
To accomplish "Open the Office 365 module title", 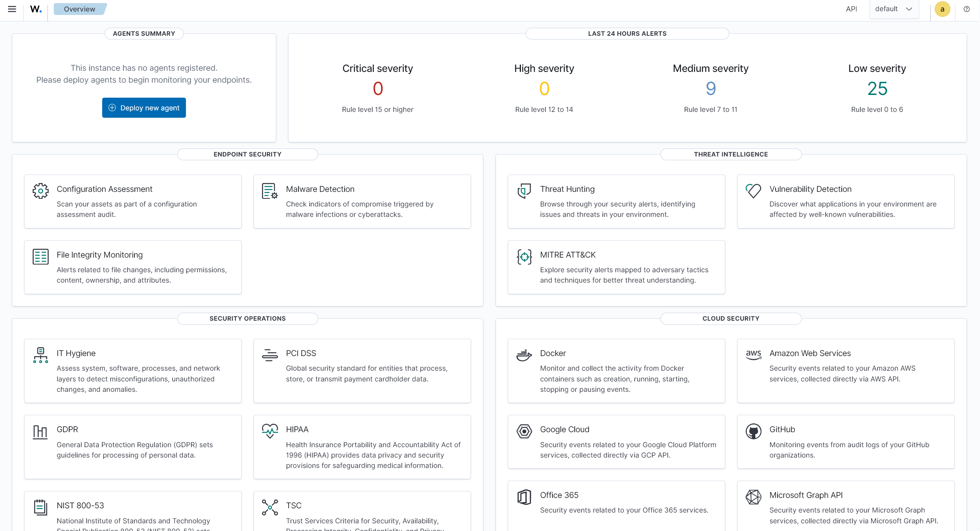I will [x=559, y=495].
